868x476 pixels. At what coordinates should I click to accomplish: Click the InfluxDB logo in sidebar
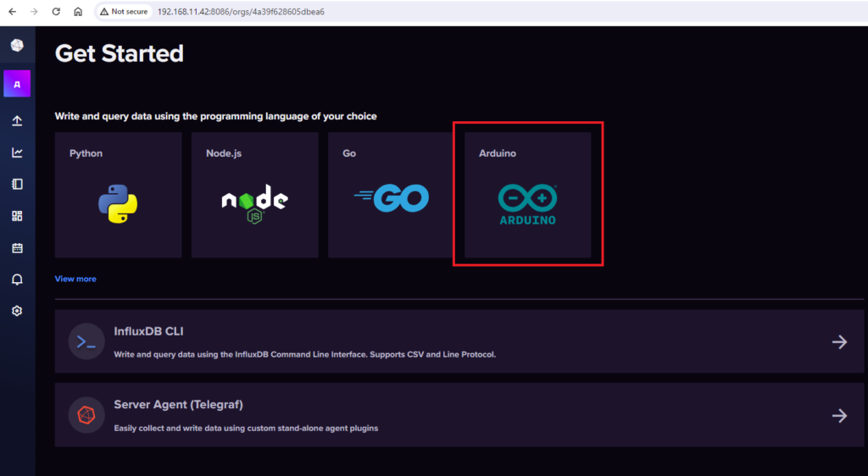coord(17,46)
